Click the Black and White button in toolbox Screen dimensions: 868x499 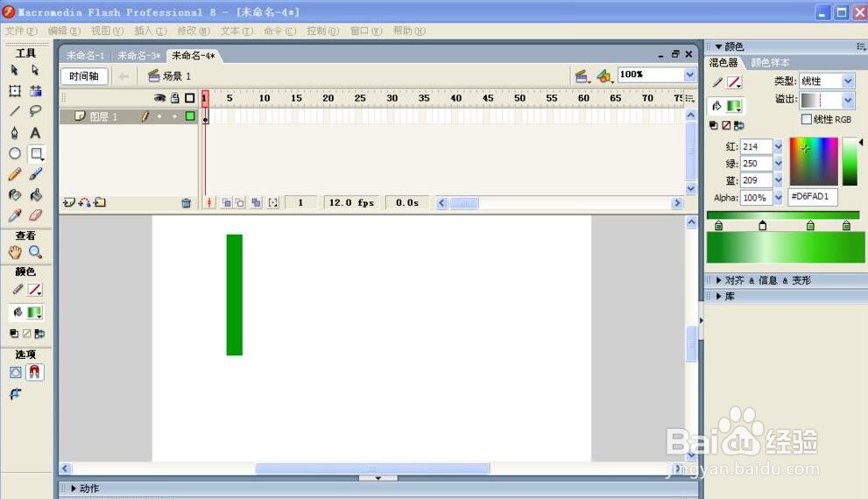coord(14,334)
